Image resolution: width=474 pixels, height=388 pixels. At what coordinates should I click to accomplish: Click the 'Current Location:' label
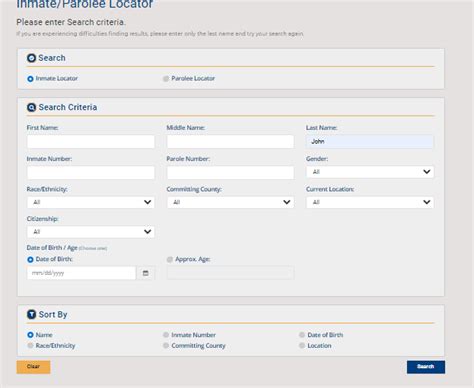point(330,189)
